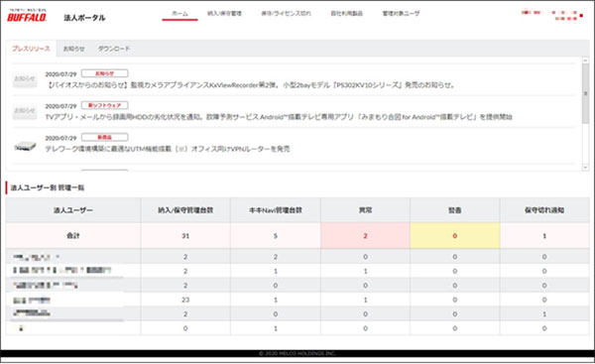Open the テレワーク VPNルーター news headline
Screen dimensions: 595x364
pos(168,149)
